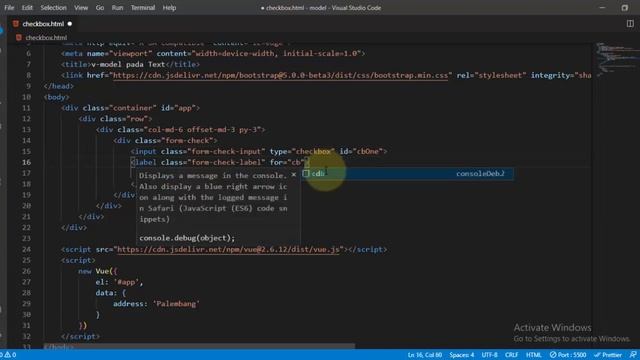Click checkbox.html in the breadcrumb bar
This screenshot has height=360, width=640.
click(46, 38)
